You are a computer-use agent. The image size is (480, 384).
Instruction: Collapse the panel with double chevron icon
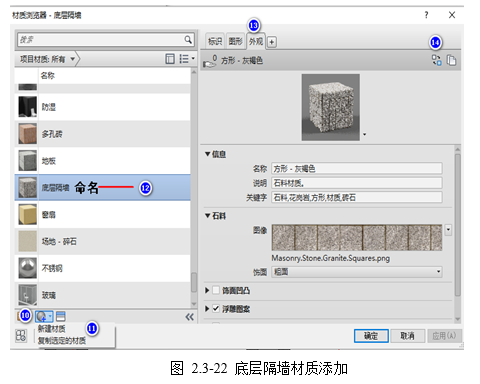pyautogui.click(x=189, y=317)
